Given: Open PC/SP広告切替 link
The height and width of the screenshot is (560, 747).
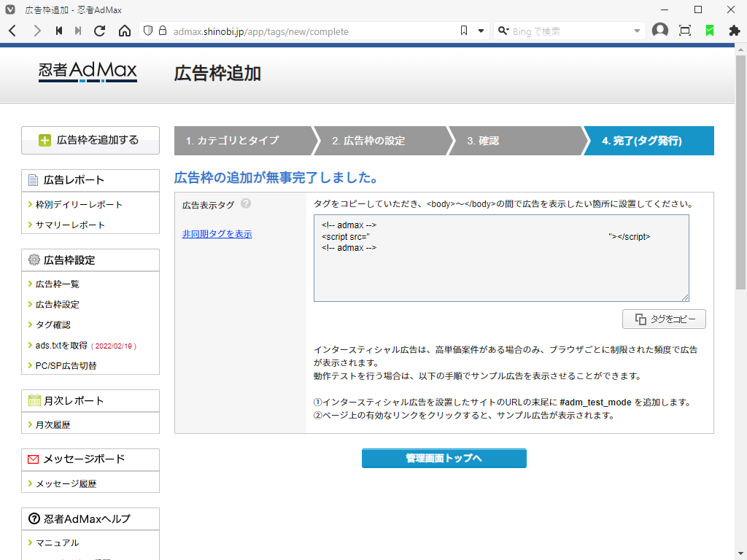Looking at the screenshot, I should pyautogui.click(x=66, y=366).
